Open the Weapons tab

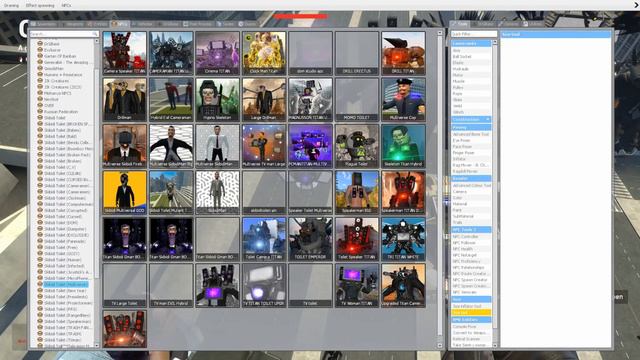pos(72,24)
